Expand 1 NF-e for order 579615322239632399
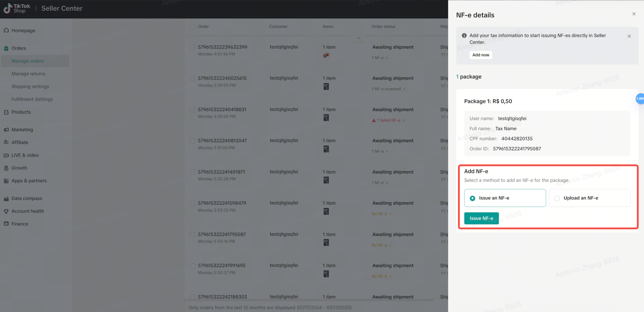Screen dimensions: 644x312 tap(379, 58)
